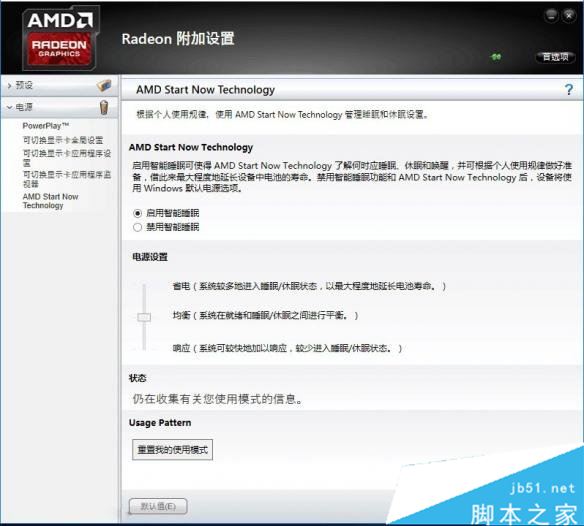Close the Radeon settings window
This screenshot has width=584, height=526.
(x=569, y=16)
